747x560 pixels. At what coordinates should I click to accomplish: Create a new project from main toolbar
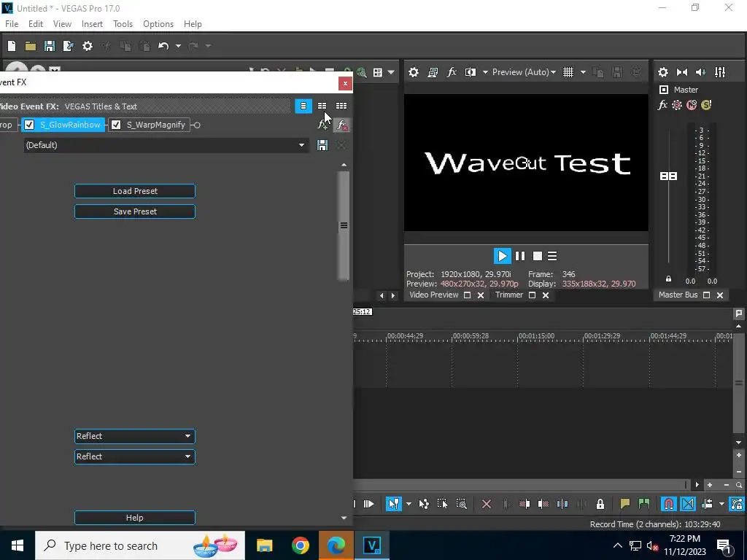[12, 46]
